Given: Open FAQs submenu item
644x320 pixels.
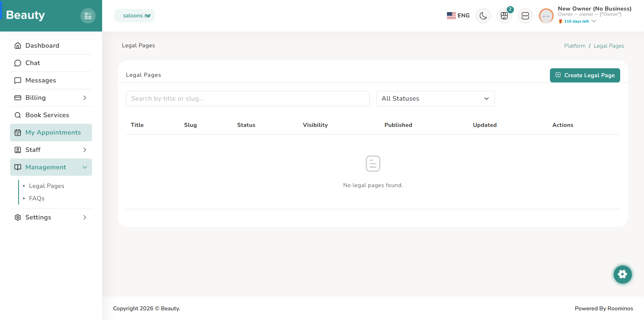Looking at the screenshot, I should pos(37,198).
